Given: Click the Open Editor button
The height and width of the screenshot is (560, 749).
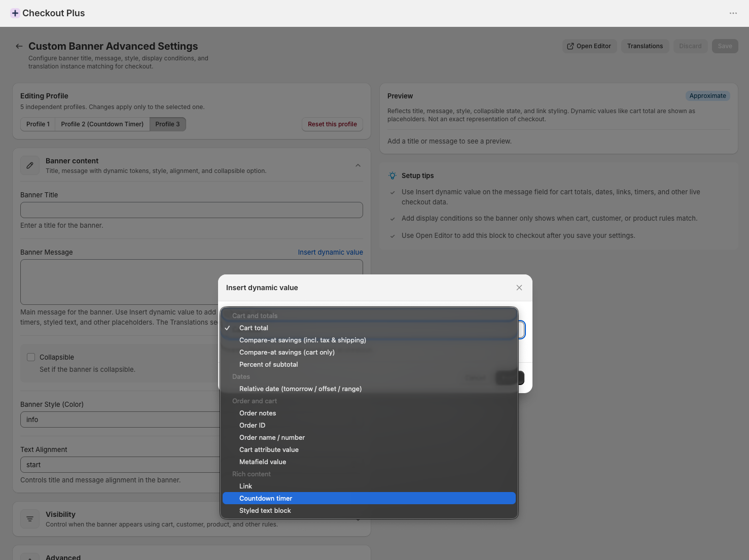Looking at the screenshot, I should click(589, 46).
